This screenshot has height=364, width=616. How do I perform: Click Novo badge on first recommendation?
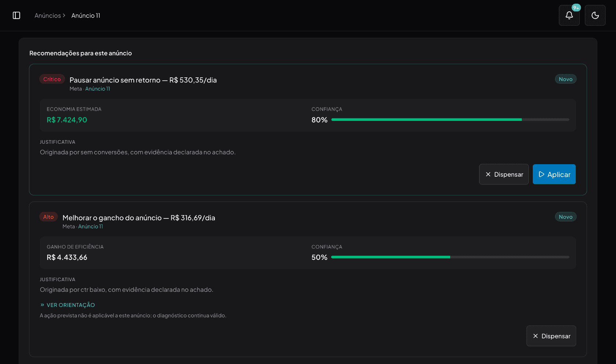pos(565,79)
